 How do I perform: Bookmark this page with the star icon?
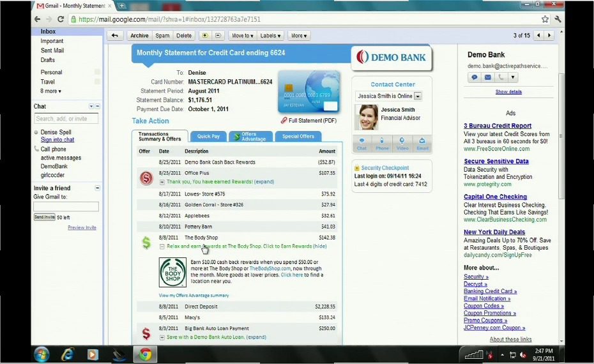545,19
